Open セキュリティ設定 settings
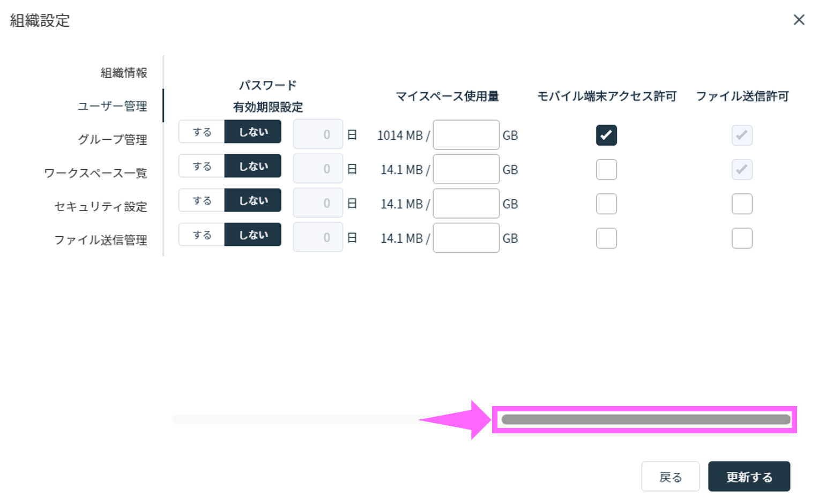Screen dimensions: 818x504 pyautogui.click(x=100, y=207)
